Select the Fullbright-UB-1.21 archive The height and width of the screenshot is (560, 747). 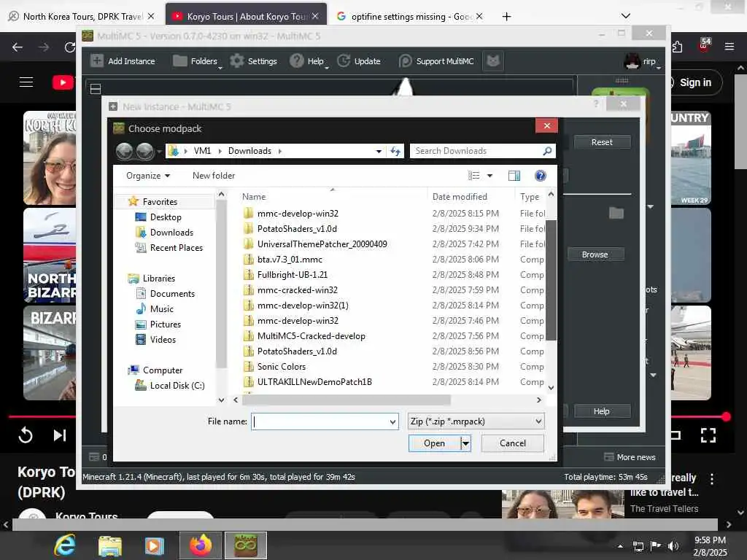pos(292,275)
